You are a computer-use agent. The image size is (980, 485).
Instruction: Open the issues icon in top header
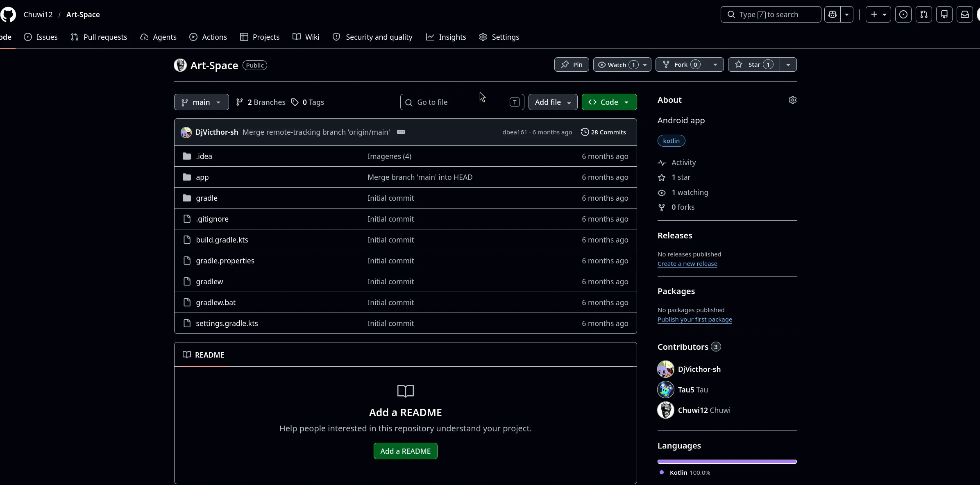click(x=903, y=14)
